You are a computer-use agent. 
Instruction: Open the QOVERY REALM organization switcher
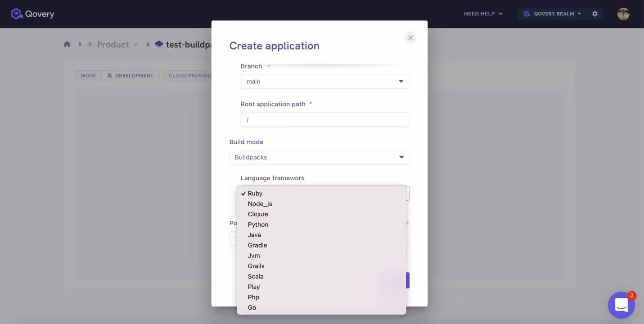point(552,14)
